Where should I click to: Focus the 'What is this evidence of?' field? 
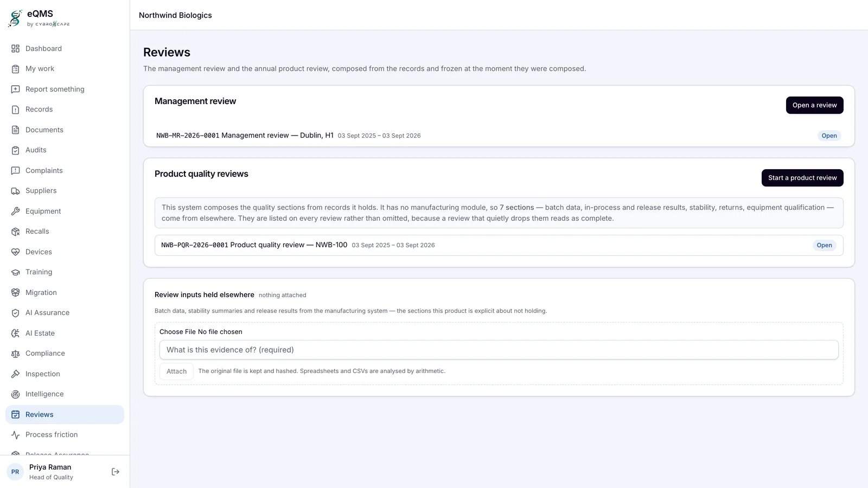[x=499, y=350]
